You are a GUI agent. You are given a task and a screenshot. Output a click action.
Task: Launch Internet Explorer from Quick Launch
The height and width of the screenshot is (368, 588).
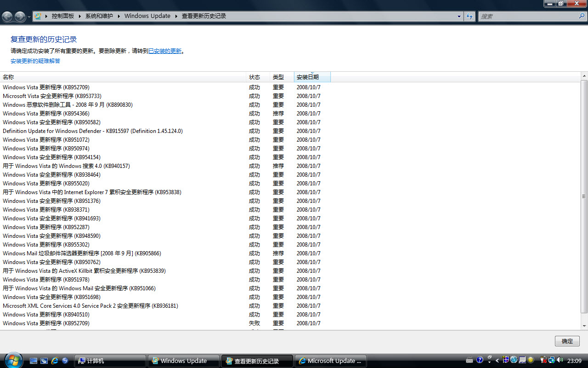click(x=55, y=361)
